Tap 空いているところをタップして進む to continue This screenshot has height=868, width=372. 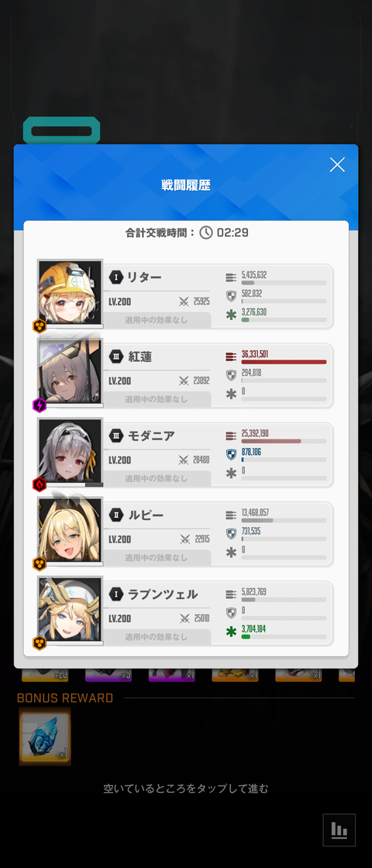186,788
